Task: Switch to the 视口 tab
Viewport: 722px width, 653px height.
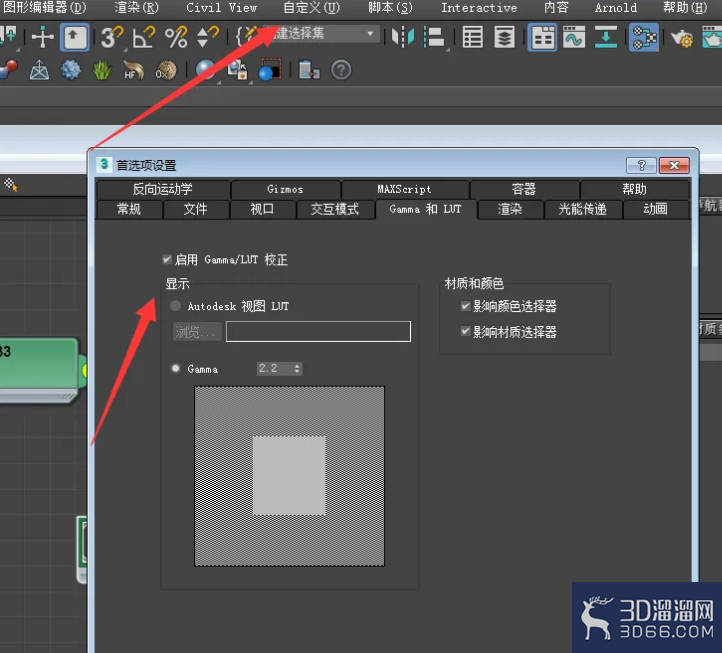Action: 262,210
